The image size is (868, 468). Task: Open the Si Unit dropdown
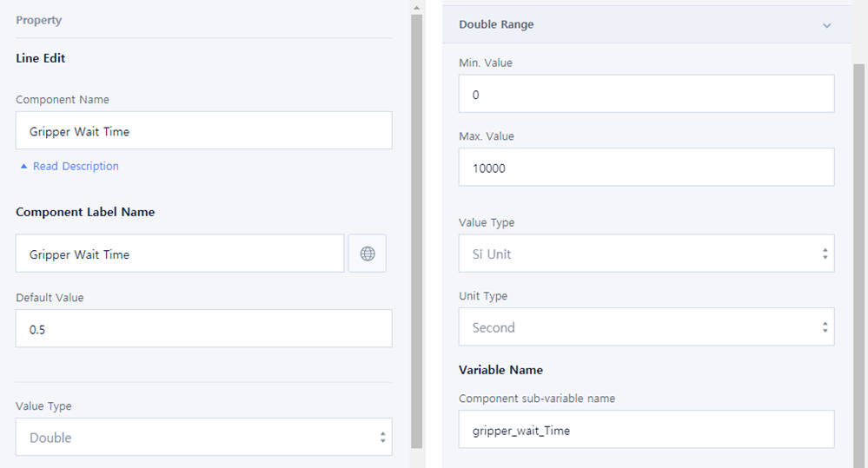[x=646, y=254]
